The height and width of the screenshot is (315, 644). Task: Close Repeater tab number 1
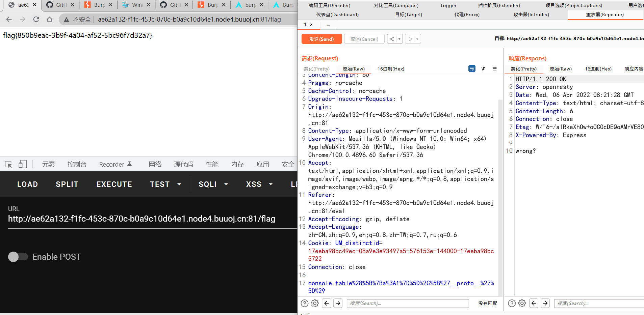(311, 24)
